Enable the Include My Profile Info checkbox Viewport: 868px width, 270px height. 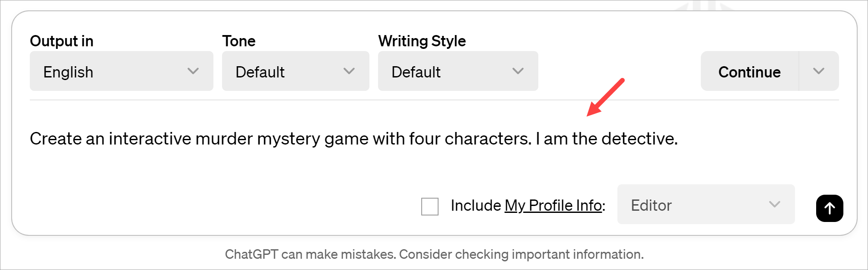(429, 206)
